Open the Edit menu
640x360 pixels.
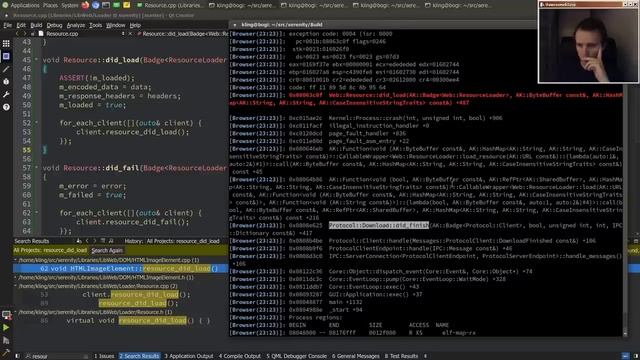pyautogui.click(x=21, y=25)
